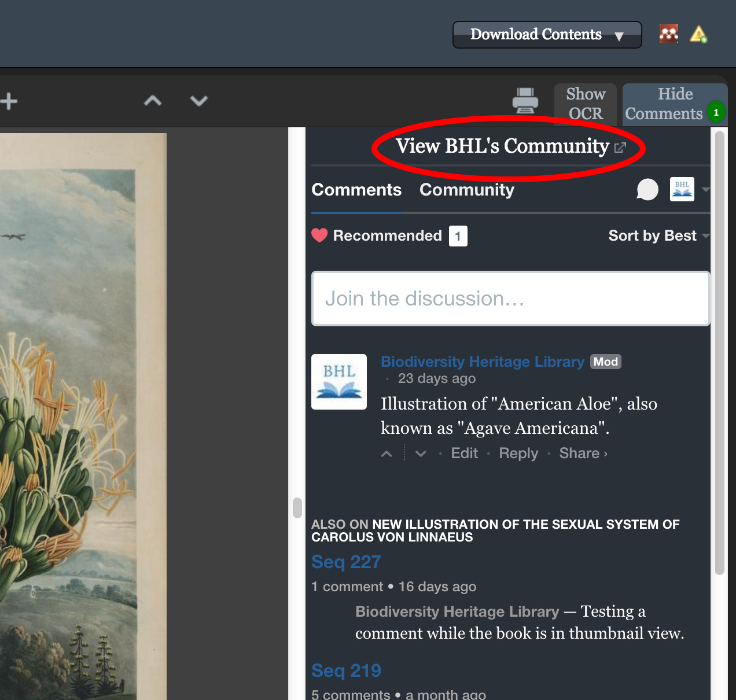Downvote the American Aloe comment
Image resolution: width=736 pixels, height=700 pixels.
[421, 454]
